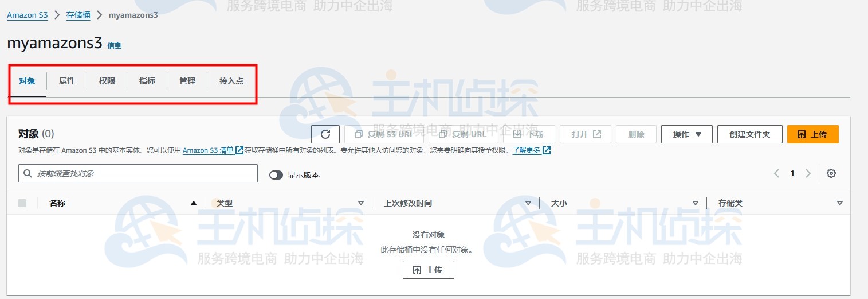The height and width of the screenshot is (299, 868).
Task: Click the 上次修改时间 column header
Action: click(408, 203)
